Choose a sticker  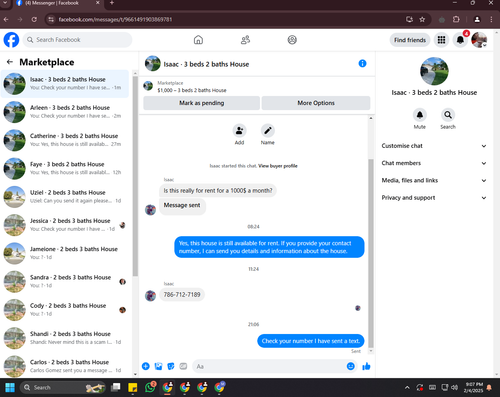click(171, 366)
